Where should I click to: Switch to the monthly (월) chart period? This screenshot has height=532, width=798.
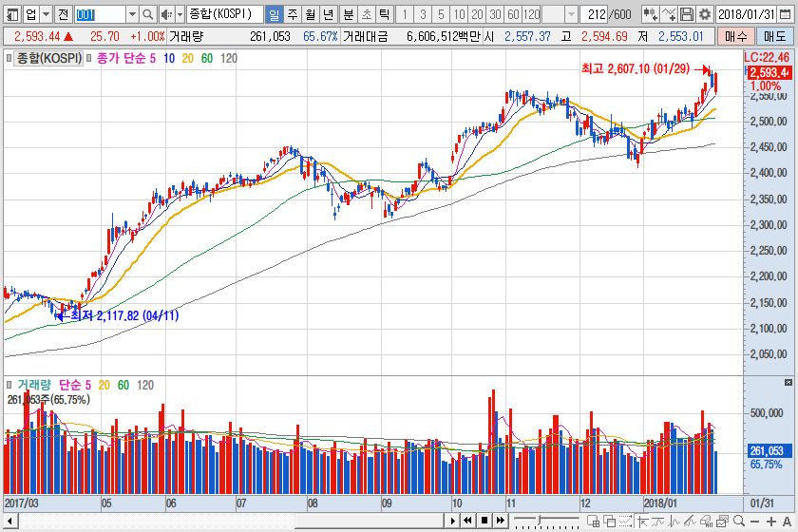311,14
